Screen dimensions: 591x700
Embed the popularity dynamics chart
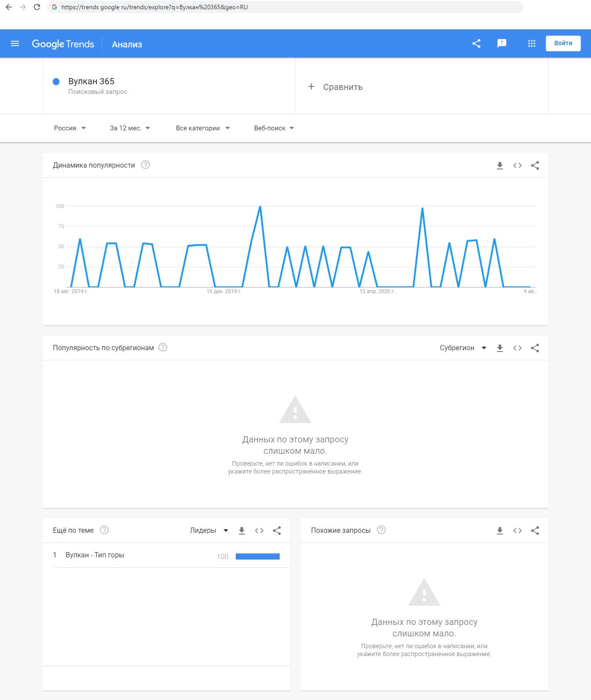(x=517, y=165)
